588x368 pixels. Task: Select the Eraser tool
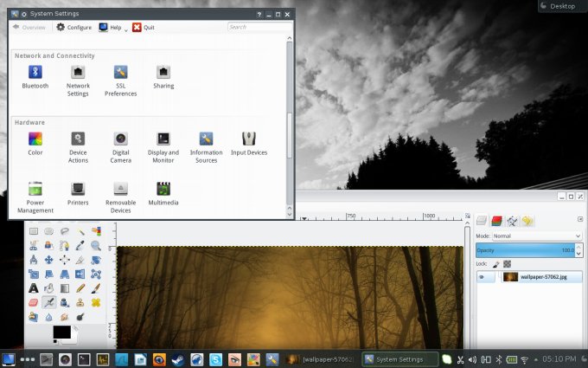[33, 302]
